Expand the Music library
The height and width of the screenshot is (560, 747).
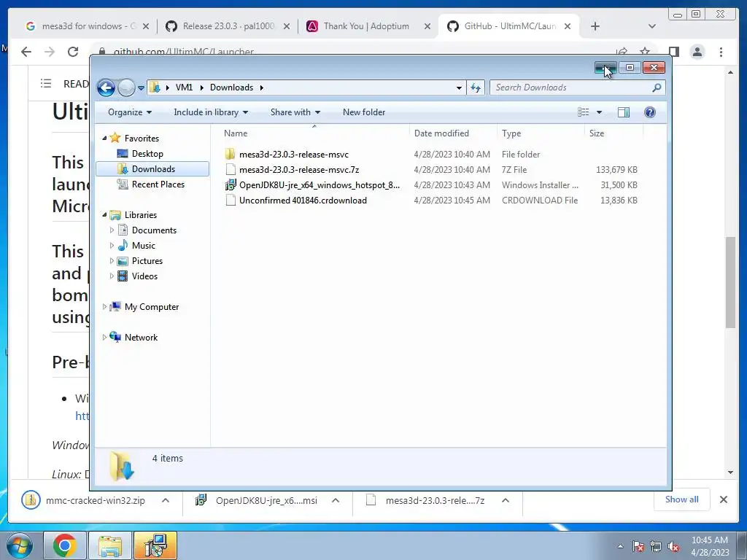112,246
